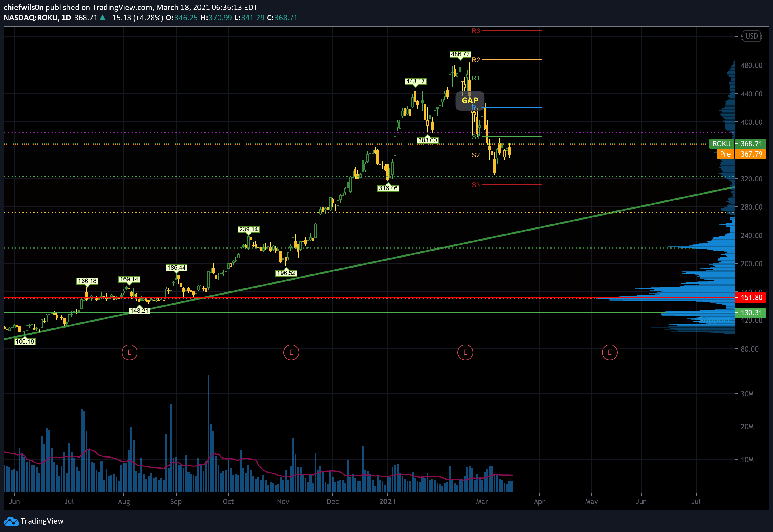Click the ROKU 368.71 price label

coord(738,144)
